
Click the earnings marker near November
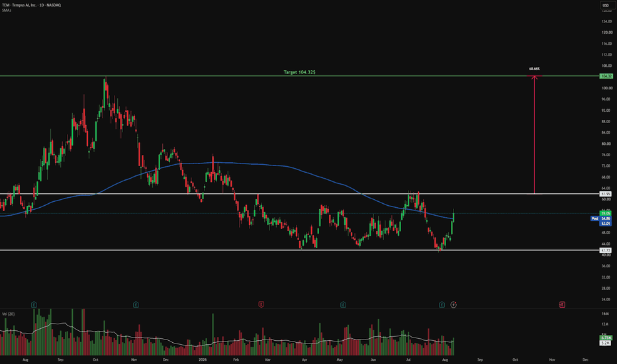[136, 304]
